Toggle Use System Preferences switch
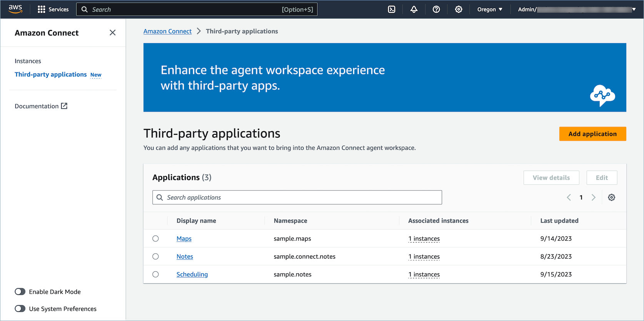 coord(20,309)
